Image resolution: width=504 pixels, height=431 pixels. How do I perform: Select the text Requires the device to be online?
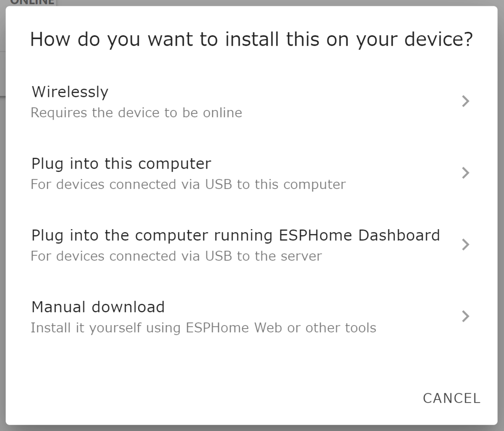(x=136, y=112)
